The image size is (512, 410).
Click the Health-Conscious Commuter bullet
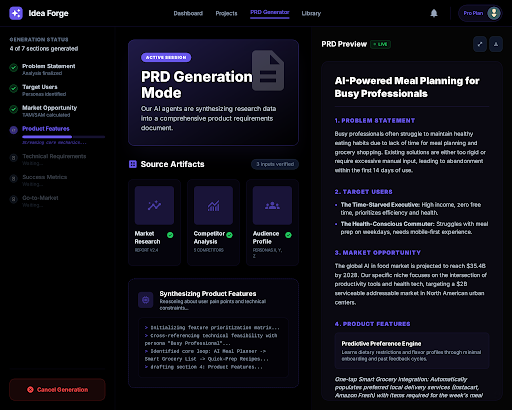coord(411,228)
